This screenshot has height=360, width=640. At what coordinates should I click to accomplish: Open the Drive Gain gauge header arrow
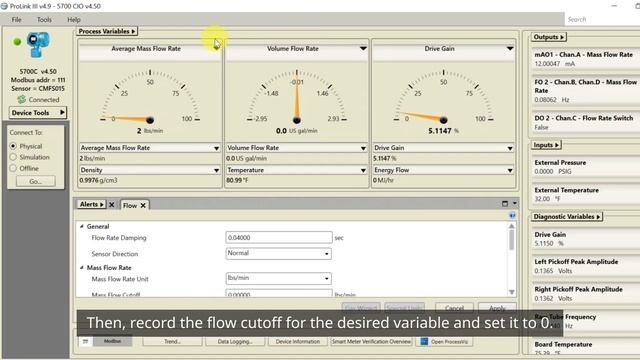(510, 49)
